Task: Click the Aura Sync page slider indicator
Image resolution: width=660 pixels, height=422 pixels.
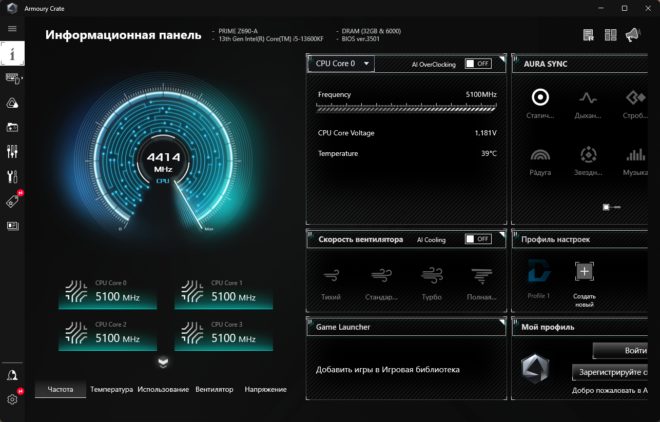Action: coord(612,207)
